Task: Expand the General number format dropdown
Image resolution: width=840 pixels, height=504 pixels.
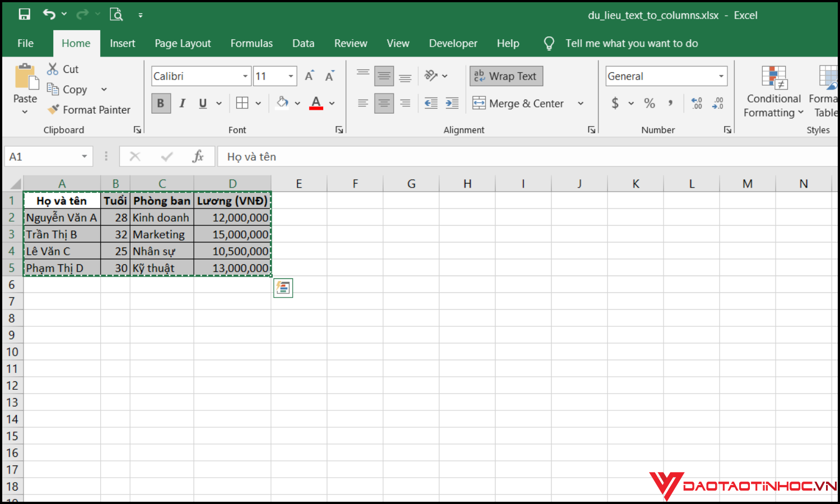Action: [x=721, y=76]
